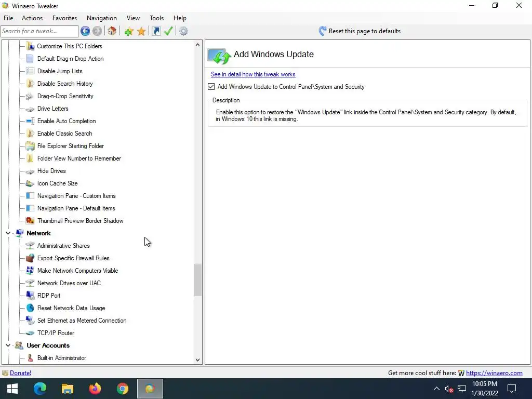The height and width of the screenshot is (399, 532).
Task: Click the green checkmark toolbar icon
Action: (x=169, y=31)
